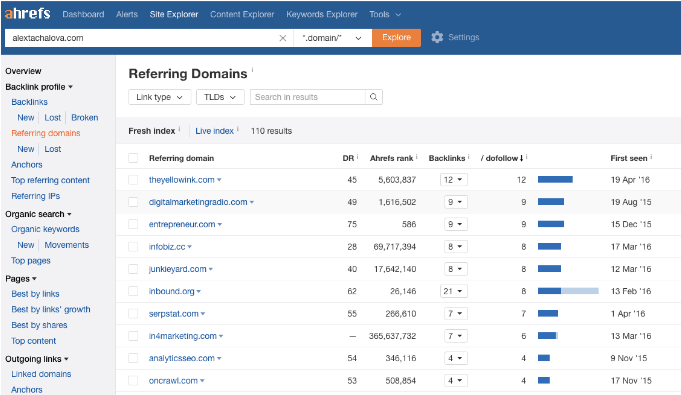Click the orange Explore button
This screenshot has width=681, height=395.
397,38
